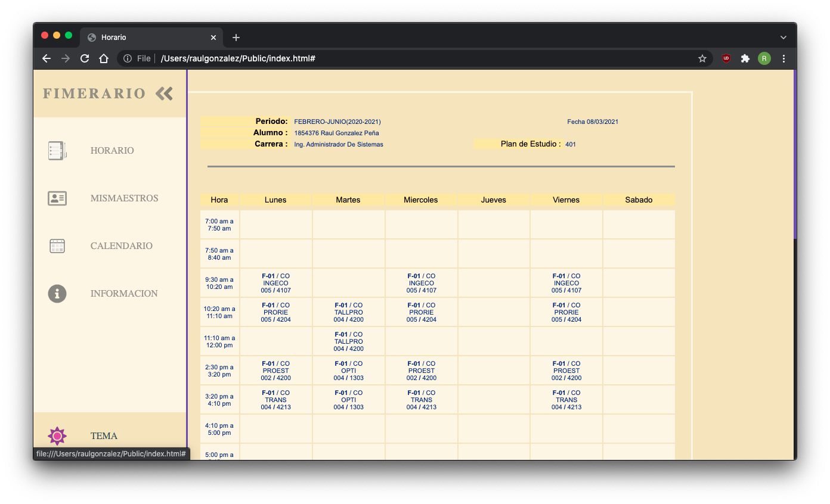830x504 pixels.
Task: Click FEBRERO-JUNIO(2020-2021) period text
Action: (x=337, y=122)
